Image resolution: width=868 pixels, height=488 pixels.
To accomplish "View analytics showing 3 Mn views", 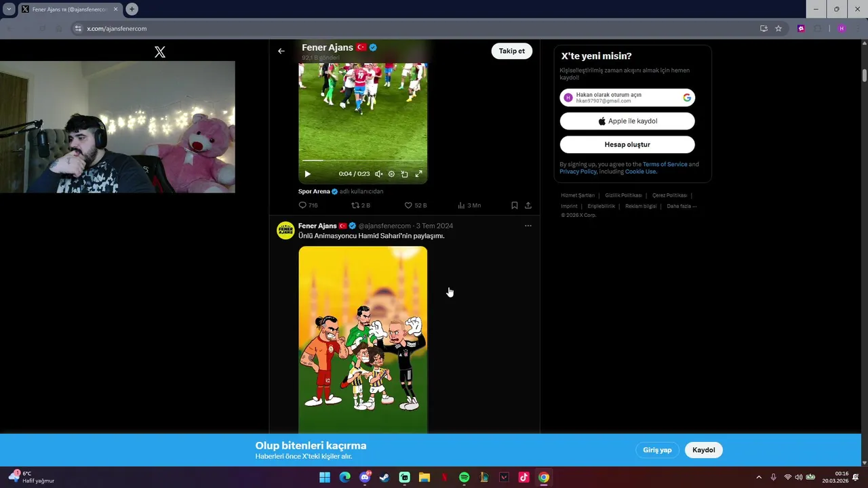I will point(469,205).
